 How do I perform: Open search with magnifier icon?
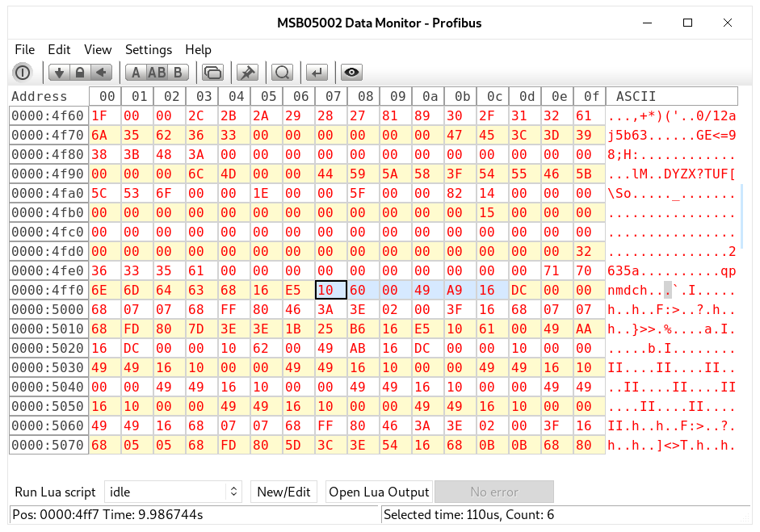pyautogui.click(x=282, y=73)
